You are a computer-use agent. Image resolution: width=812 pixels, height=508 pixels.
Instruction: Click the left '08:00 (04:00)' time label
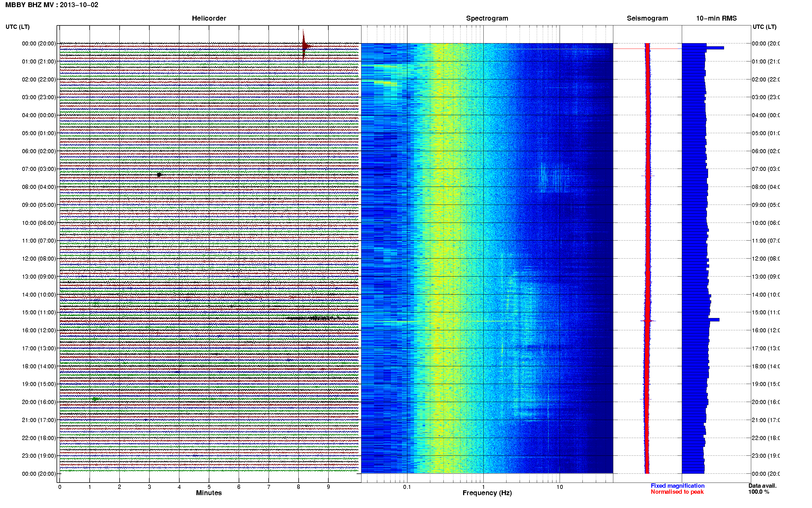(39, 187)
